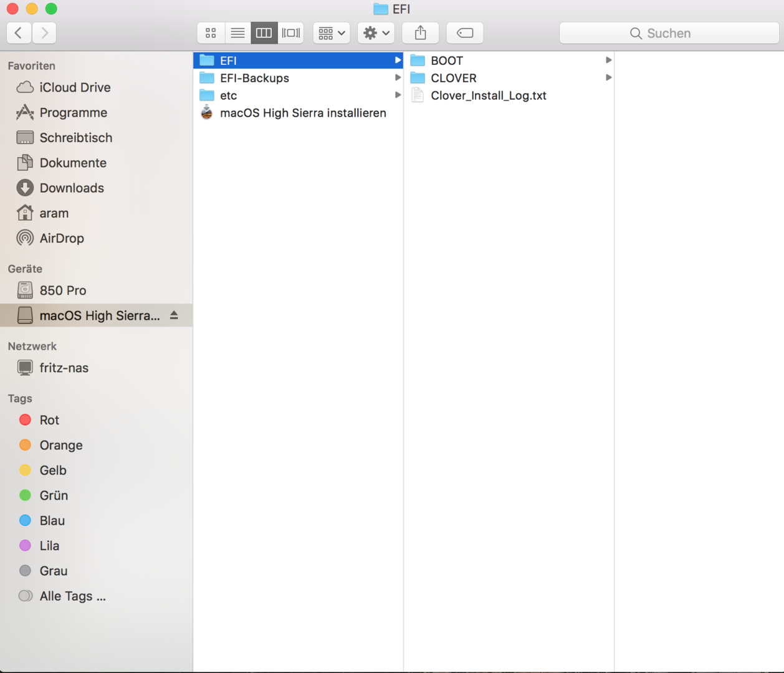Select the CLOVER folder
The width and height of the screenshot is (784, 673).
point(509,78)
